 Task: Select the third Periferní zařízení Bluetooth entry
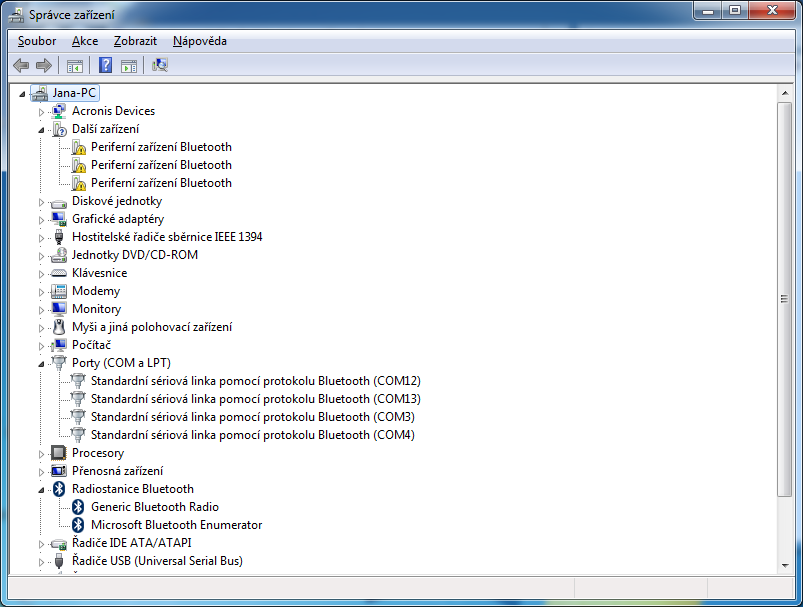pos(161,183)
